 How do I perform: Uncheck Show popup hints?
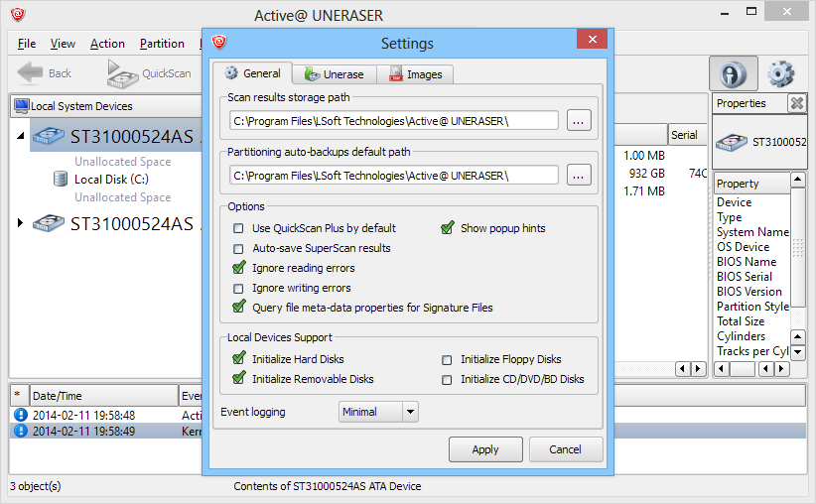coord(447,228)
